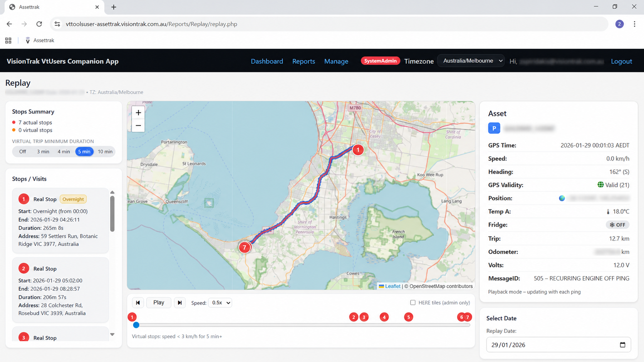Screen dimensions: 644x362
Task: Click stop number 2 badge in Stops list
Action: coord(23,269)
